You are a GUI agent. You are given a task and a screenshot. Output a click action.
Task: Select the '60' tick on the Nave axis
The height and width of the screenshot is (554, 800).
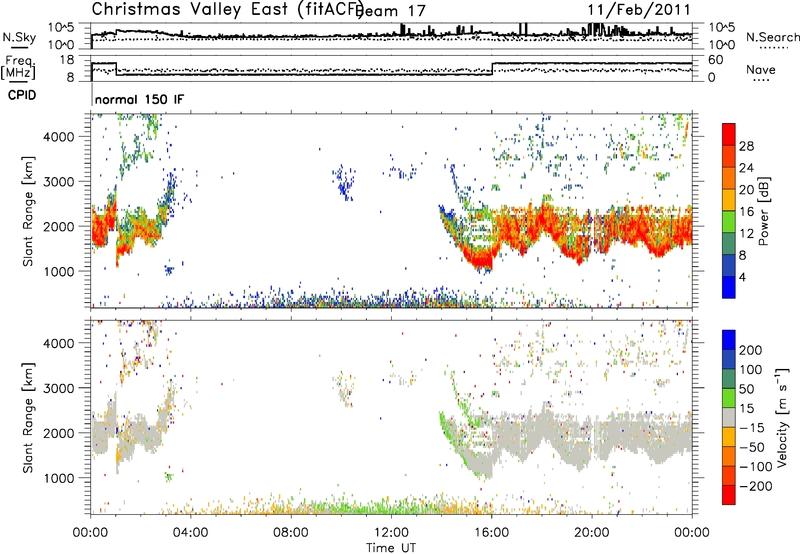716,60
